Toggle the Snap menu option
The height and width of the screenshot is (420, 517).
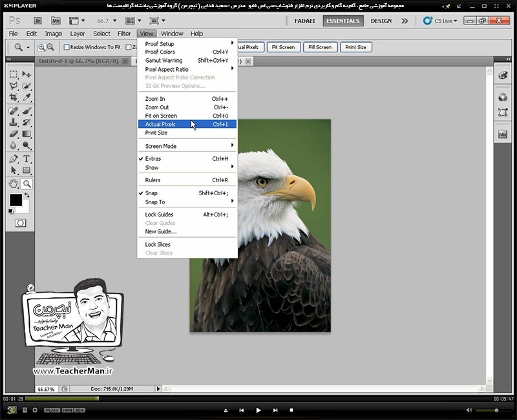click(187, 193)
